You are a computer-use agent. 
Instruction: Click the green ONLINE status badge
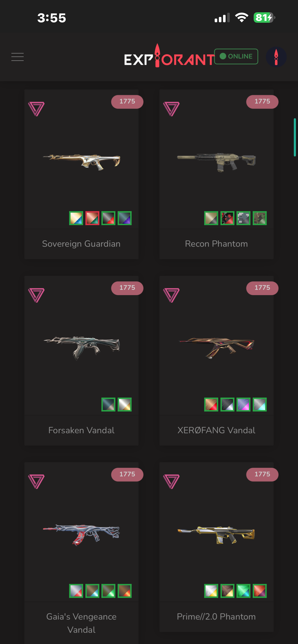coord(236,57)
